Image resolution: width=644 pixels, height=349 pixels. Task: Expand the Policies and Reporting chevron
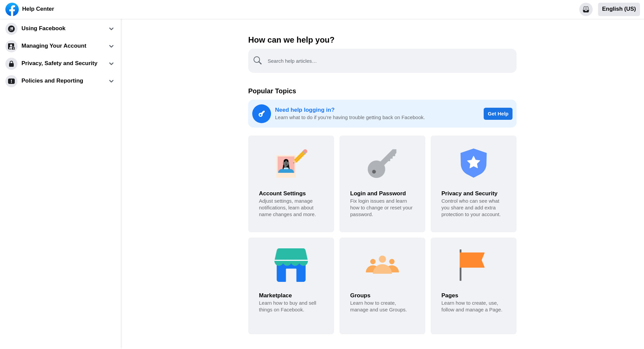coord(111,81)
